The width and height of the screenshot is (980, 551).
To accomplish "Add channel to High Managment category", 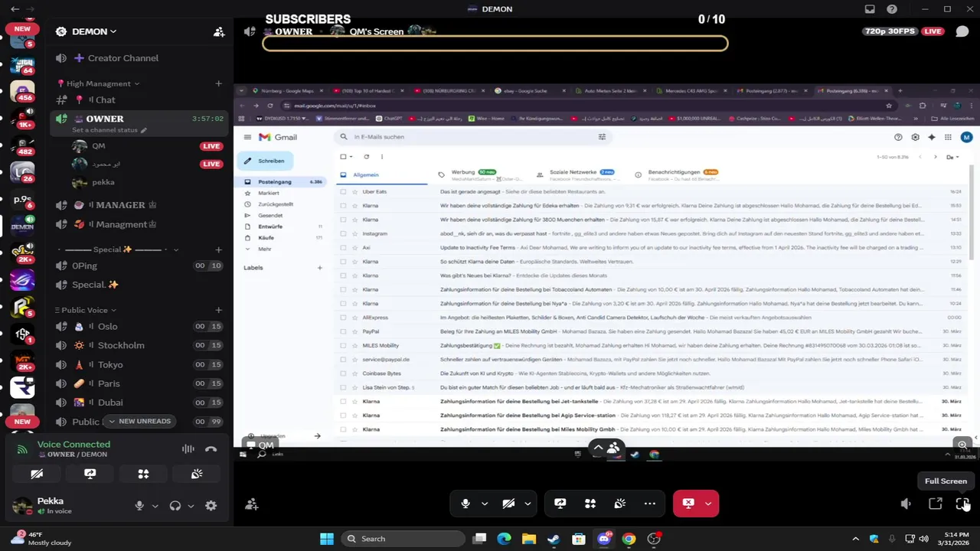I will [218, 83].
